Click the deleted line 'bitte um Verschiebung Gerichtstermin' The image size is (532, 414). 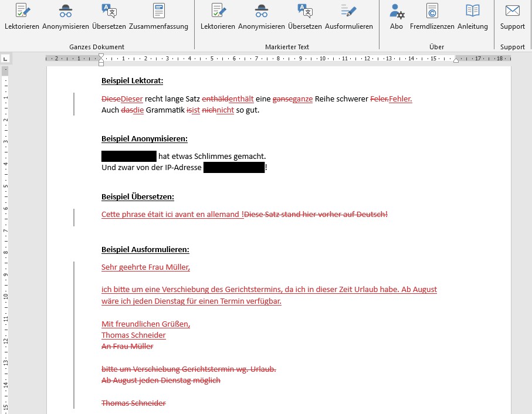click(x=189, y=369)
